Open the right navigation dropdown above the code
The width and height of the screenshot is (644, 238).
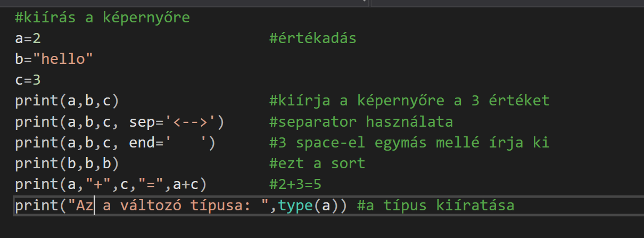point(506,2)
